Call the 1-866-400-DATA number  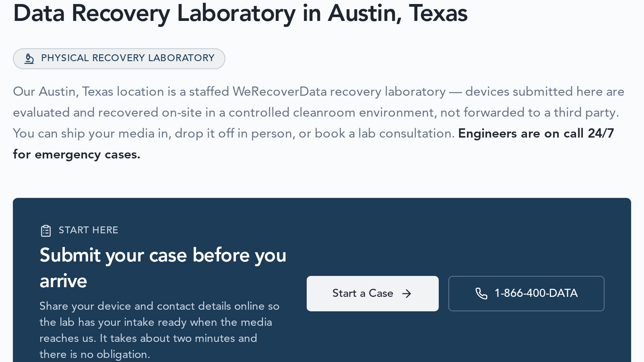pyautogui.click(x=526, y=294)
